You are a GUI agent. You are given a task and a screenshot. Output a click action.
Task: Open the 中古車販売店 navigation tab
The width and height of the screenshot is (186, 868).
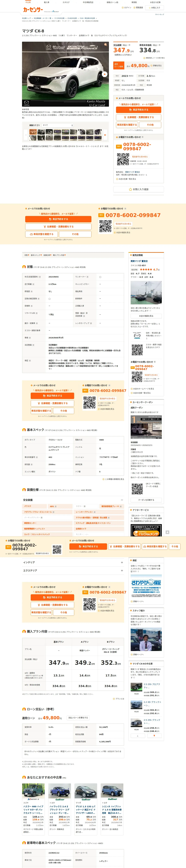click(88, 2)
